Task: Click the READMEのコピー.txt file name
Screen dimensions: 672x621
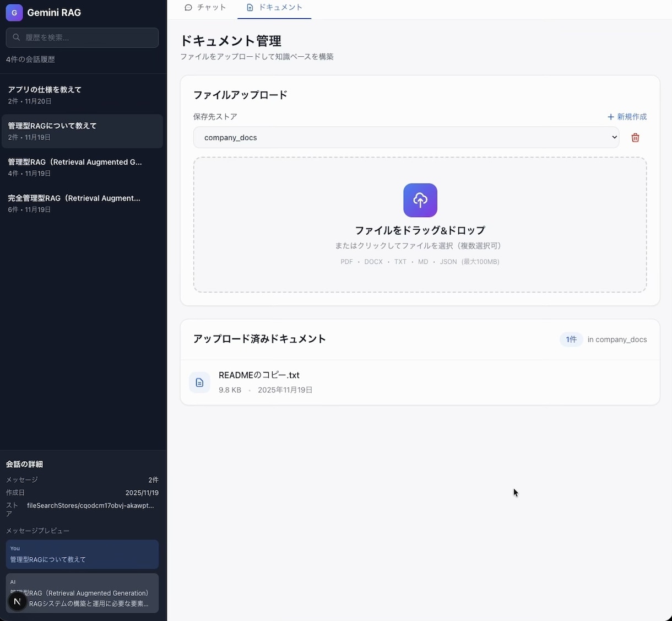Action: [259, 375]
